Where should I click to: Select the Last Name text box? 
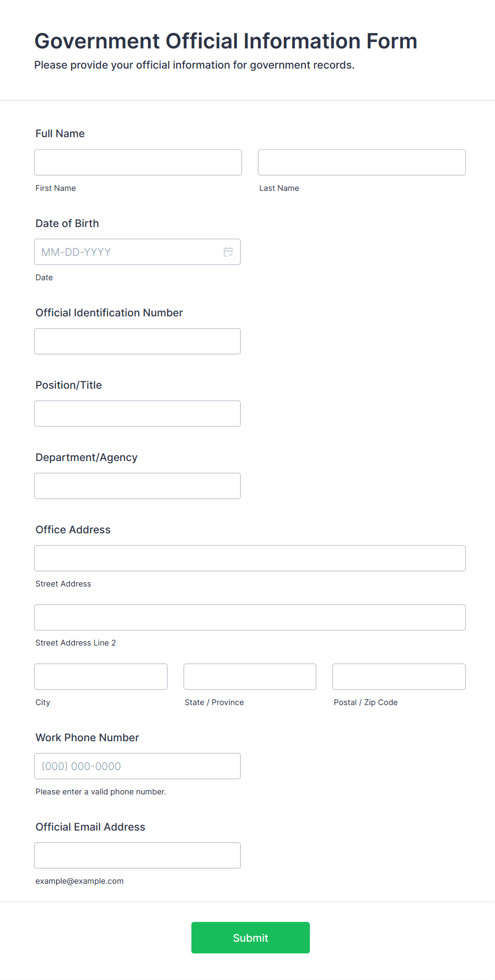coord(362,162)
